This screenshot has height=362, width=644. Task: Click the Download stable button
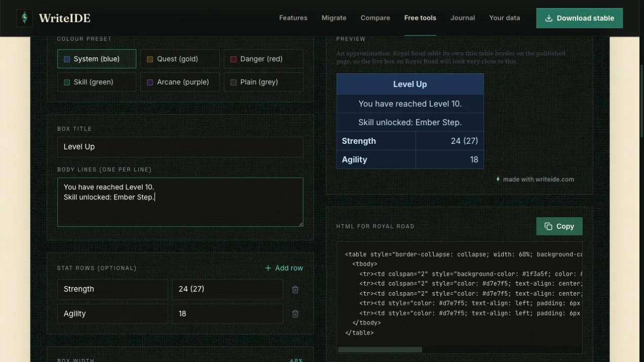tap(579, 18)
